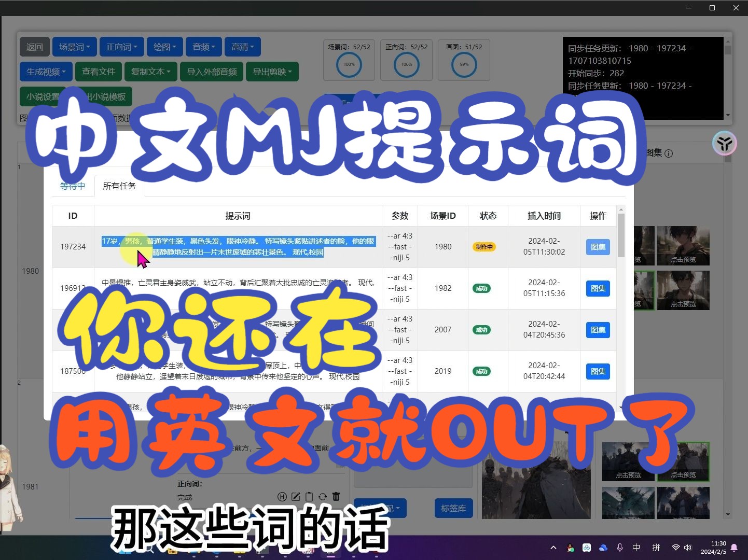Click the refresh arrows icon under 正向词
748x560 pixels.
[323, 497]
